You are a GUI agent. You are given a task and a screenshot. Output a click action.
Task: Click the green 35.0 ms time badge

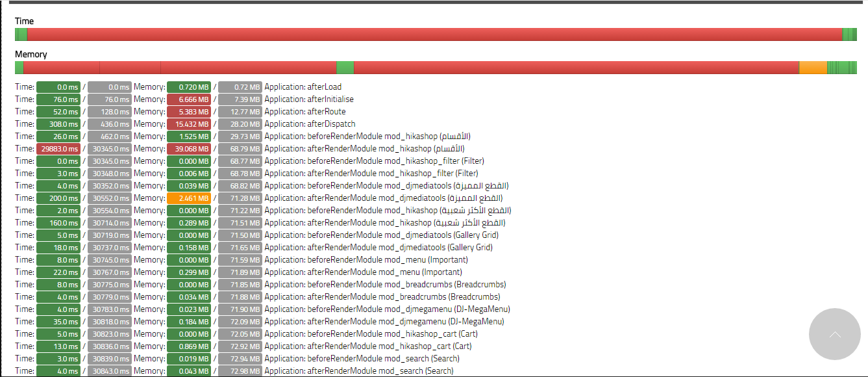[x=58, y=322]
